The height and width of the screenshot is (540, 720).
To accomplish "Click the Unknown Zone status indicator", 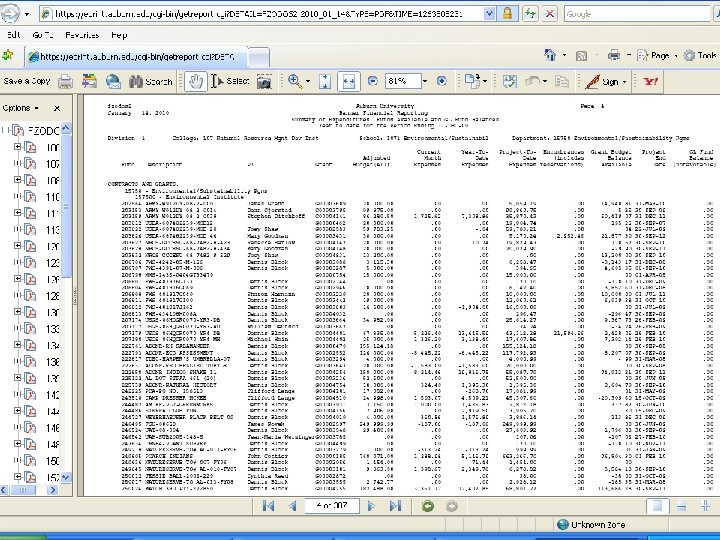I will [591, 524].
